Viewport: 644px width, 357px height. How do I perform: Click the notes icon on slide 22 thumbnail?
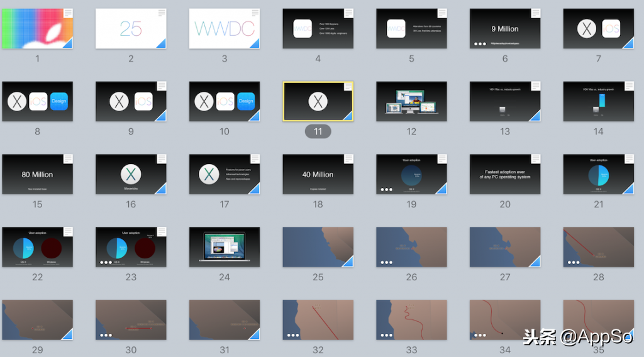[x=68, y=231]
